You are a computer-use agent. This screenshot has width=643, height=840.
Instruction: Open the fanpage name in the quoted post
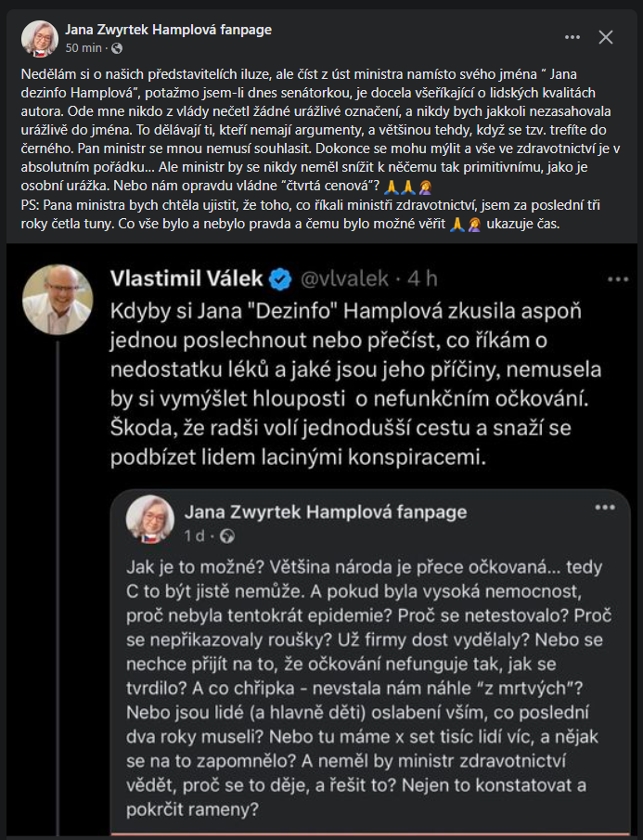tap(326, 511)
